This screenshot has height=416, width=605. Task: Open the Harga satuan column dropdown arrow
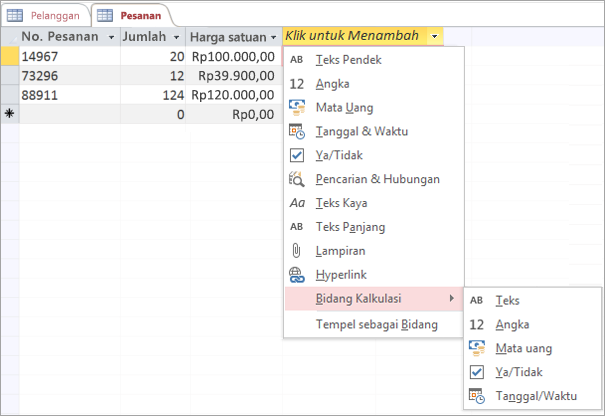tap(274, 37)
